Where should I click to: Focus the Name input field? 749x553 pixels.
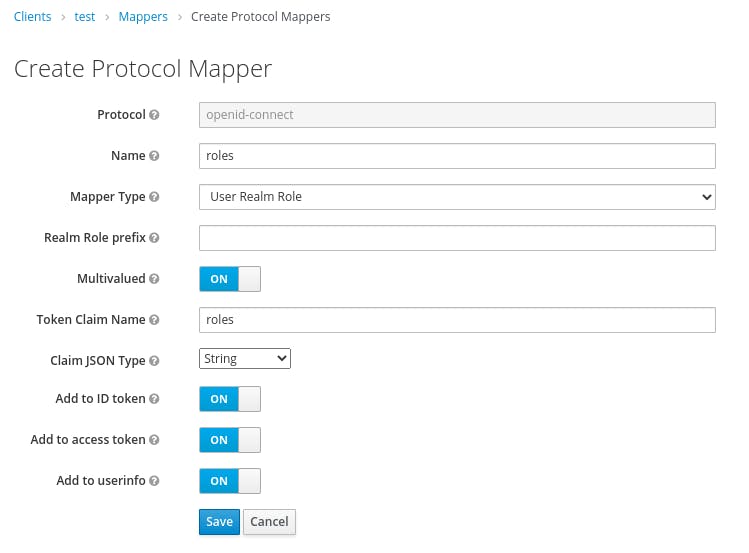(x=457, y=156)
